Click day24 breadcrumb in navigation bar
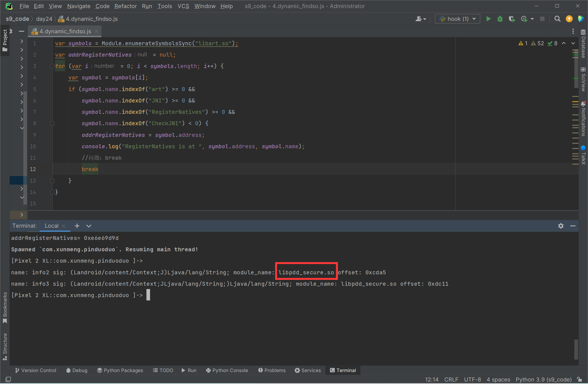588x384 pixels. [x=44, y=19]
